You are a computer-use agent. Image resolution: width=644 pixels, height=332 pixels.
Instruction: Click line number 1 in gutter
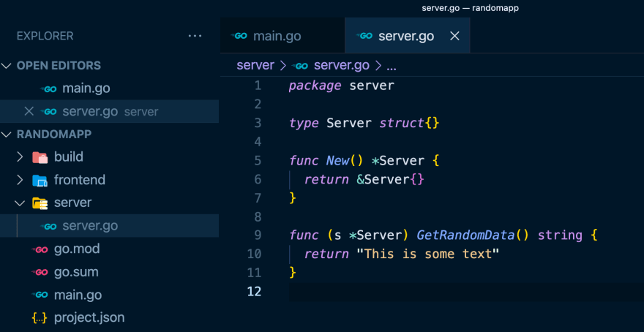point(258,86)
